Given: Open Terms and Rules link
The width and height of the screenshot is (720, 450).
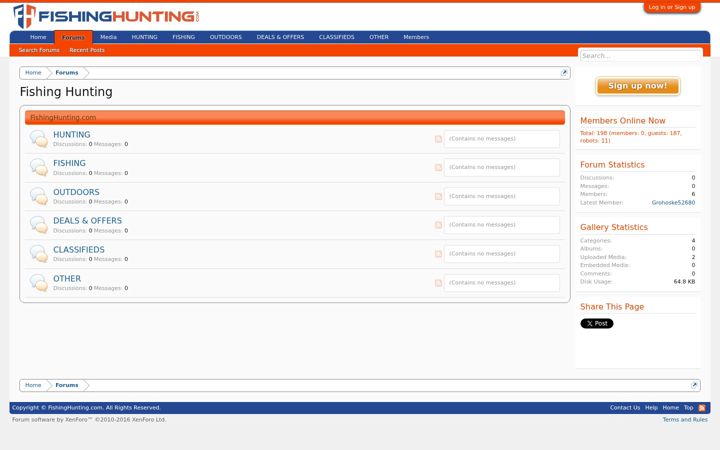Looking at the screenshot, I should (685, 420).
